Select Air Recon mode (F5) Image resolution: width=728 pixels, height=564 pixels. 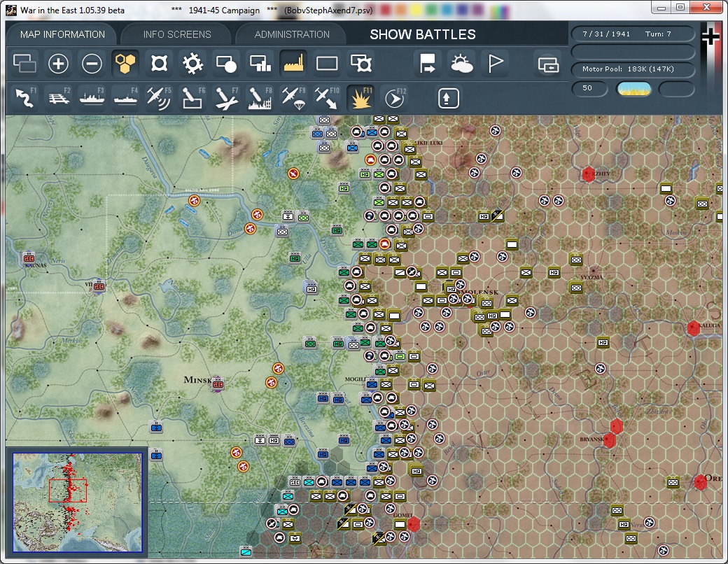(159, 98)
